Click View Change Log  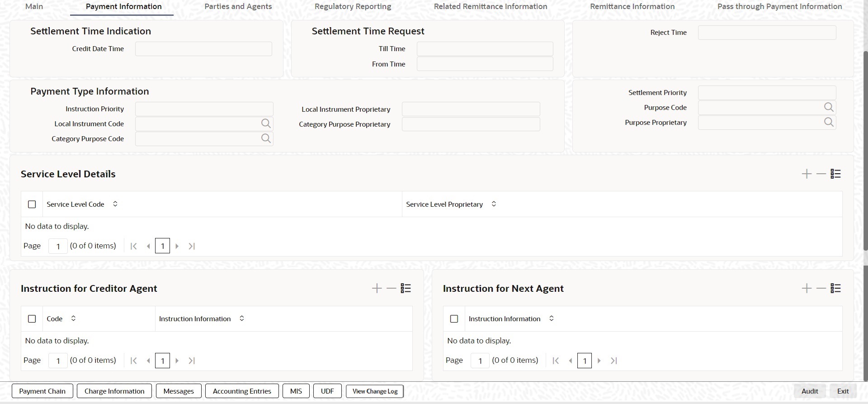375,391
